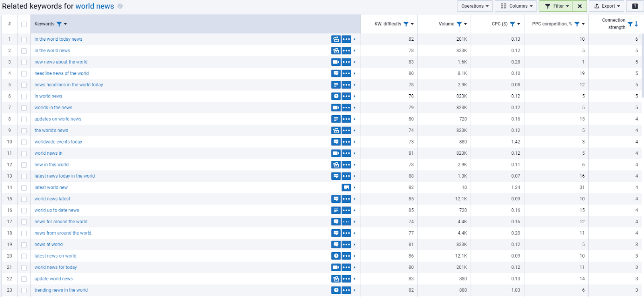This screenshot has width=644, height=297.
Task: Click question-mark icon for 'trending news in the world'
Action: point(336,290)
